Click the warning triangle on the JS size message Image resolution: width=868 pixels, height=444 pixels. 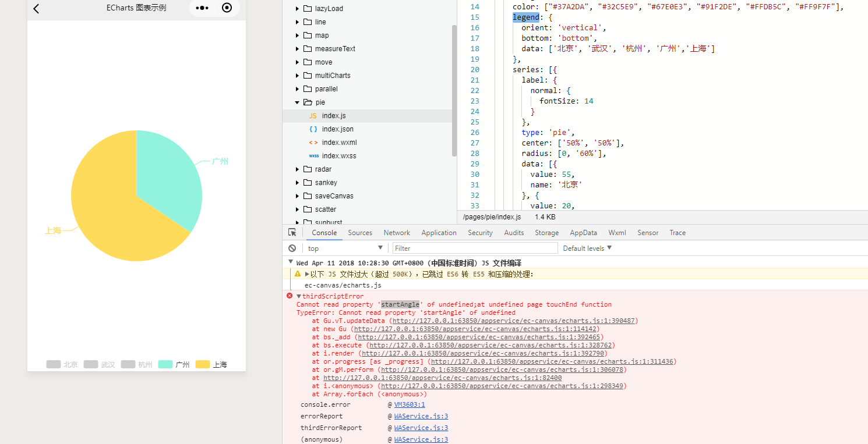[298, 273]
